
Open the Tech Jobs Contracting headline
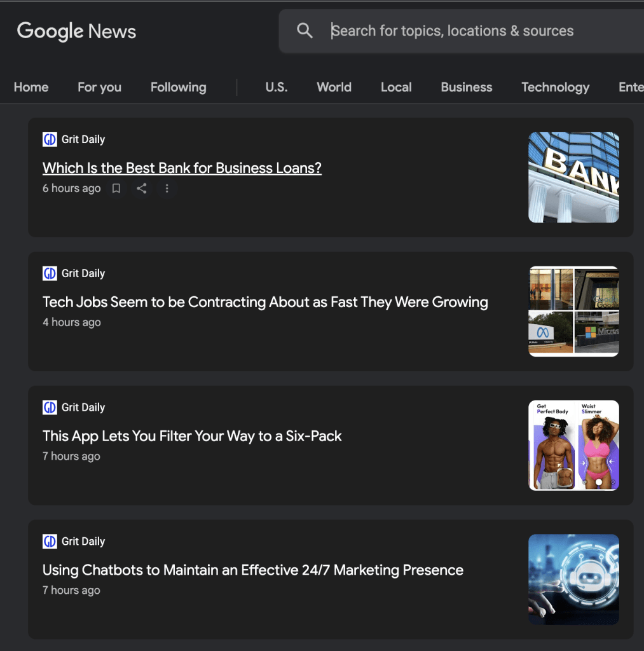coord(265,302)
